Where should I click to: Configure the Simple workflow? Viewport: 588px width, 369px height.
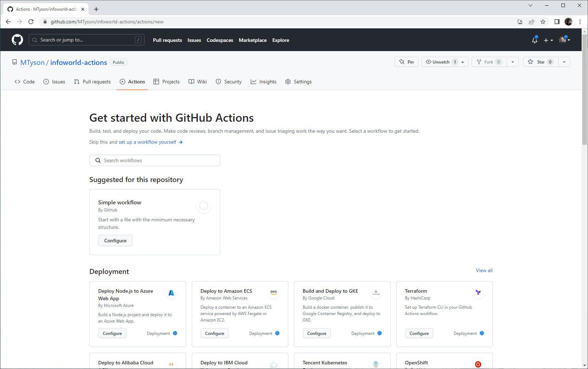click(115, 241)
